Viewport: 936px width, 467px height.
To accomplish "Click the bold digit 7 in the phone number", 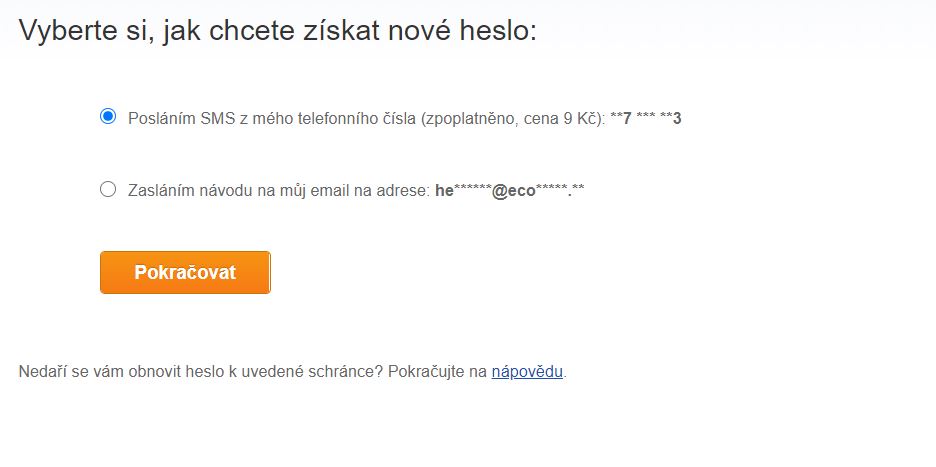I will 627,118.
